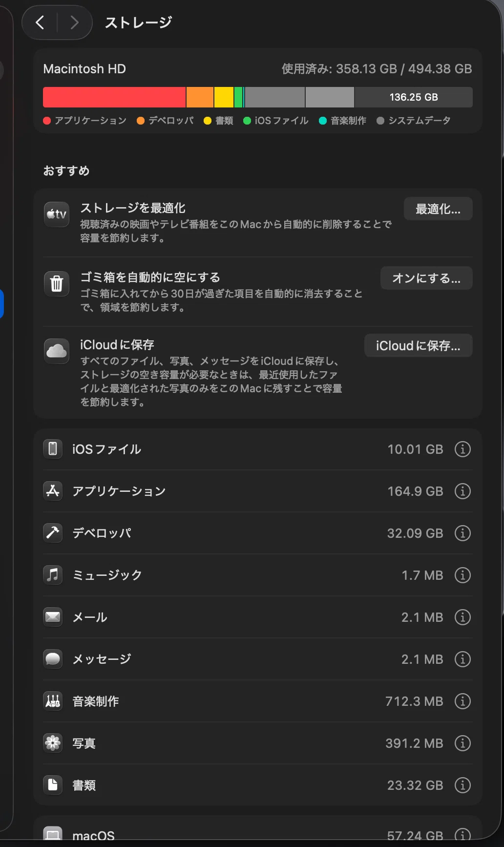
Task: Open info for ミュージック storage entry
Action: tap(462, 575)
